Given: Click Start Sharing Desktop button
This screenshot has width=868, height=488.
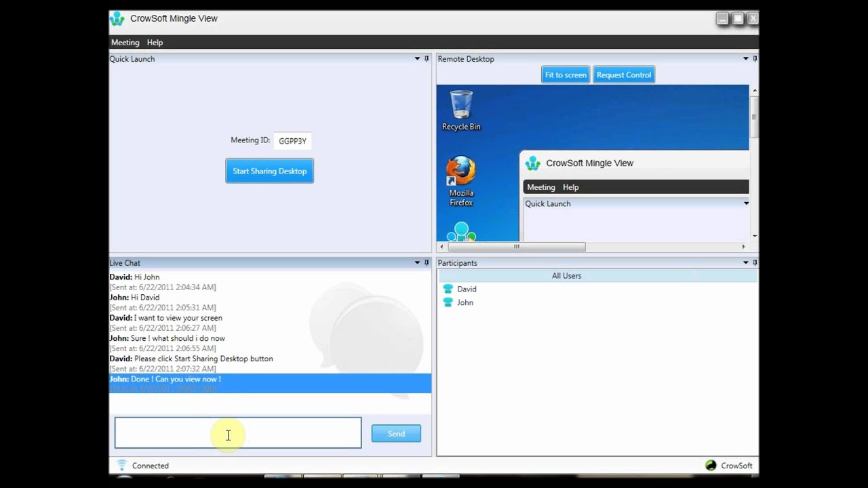Looking at the screenshot, I should pyautogui.click(x=270, y=171).
